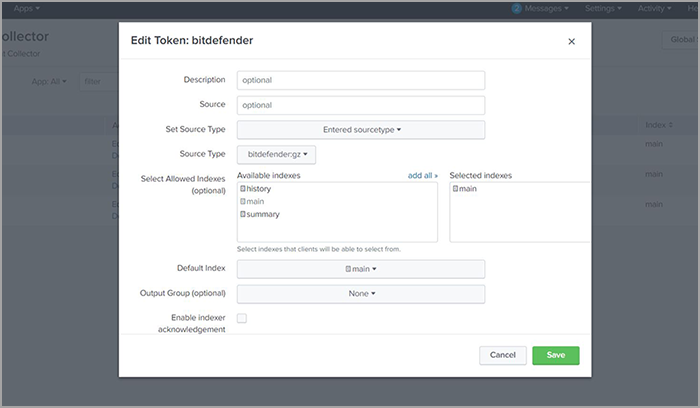700x408 pixels.
Task: Click the add all link
Action: pos(422,175)
